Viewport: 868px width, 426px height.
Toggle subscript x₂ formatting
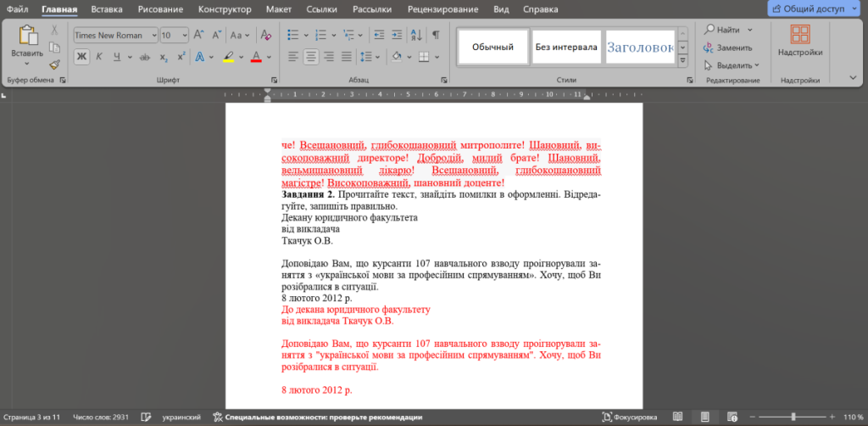tap(164, 57)
